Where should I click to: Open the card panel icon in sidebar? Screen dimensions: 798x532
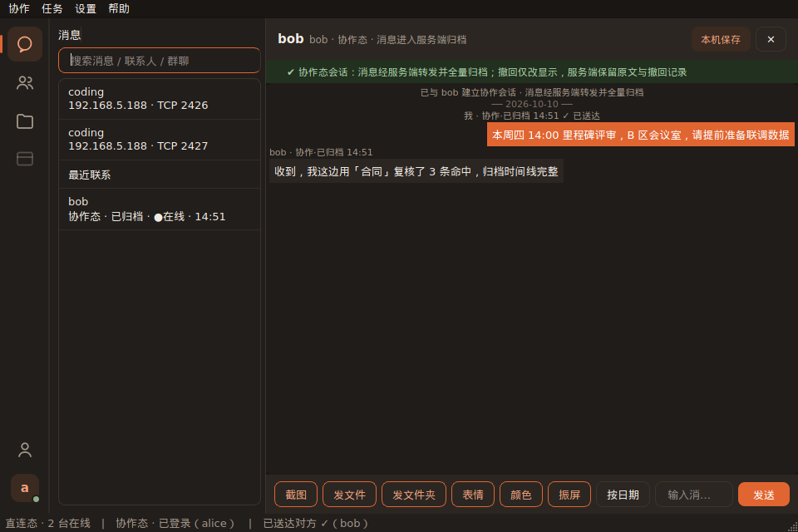(24, 159)
